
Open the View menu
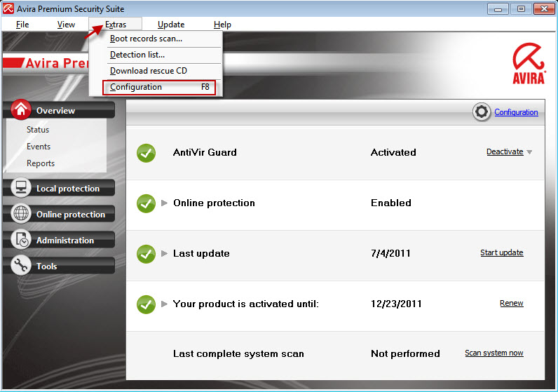[66, 25]
